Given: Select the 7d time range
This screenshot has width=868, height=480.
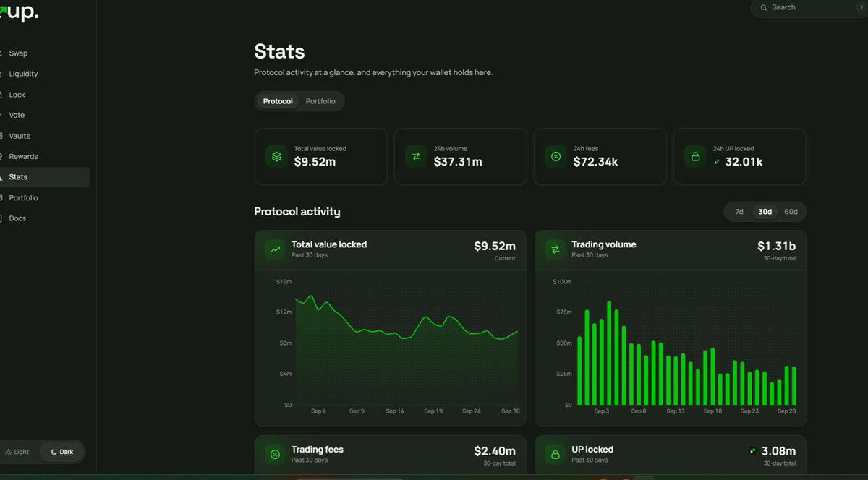Looking at the screenshot, I should click(x=739, y=212).
